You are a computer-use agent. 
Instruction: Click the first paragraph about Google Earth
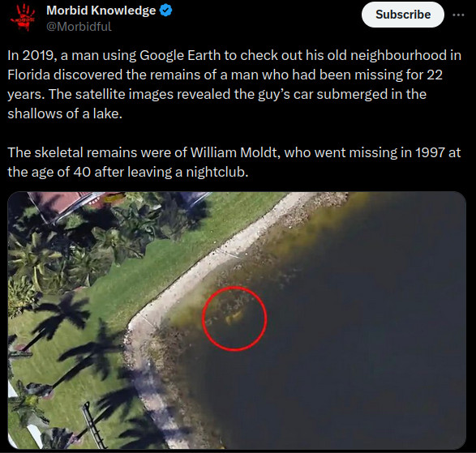(234, 84)
